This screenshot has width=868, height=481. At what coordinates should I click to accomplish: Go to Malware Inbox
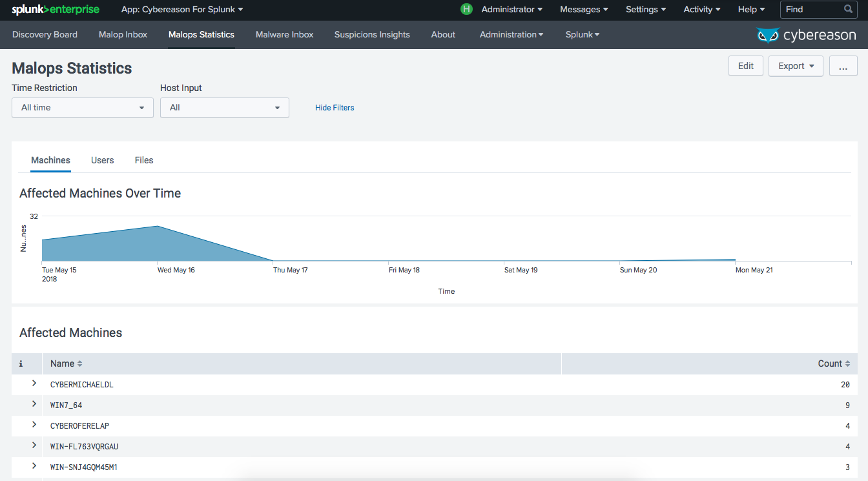[284, 35]
